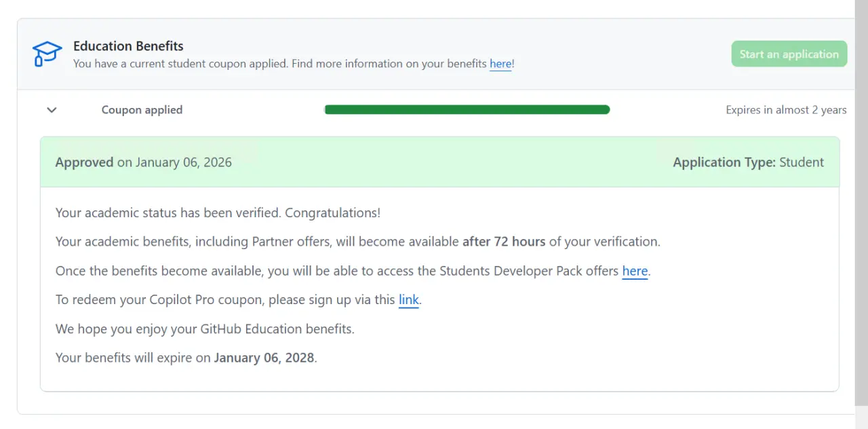Click the 'Education Benefits' heading
The height and width of the screenshot is (429, 868).
tap(128, 46)
